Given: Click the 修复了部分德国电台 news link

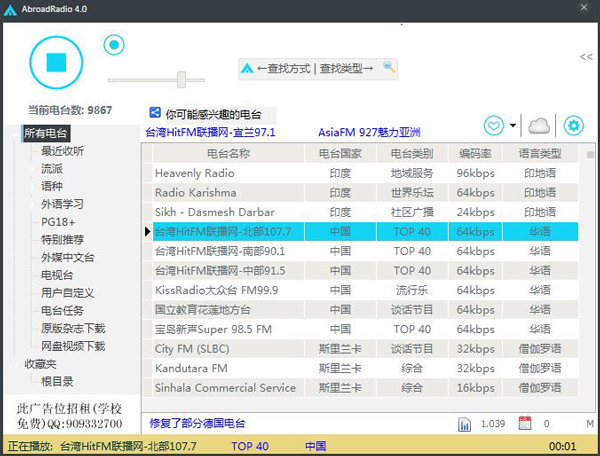Looking at the screenshot, I should [x=197, y=423].
